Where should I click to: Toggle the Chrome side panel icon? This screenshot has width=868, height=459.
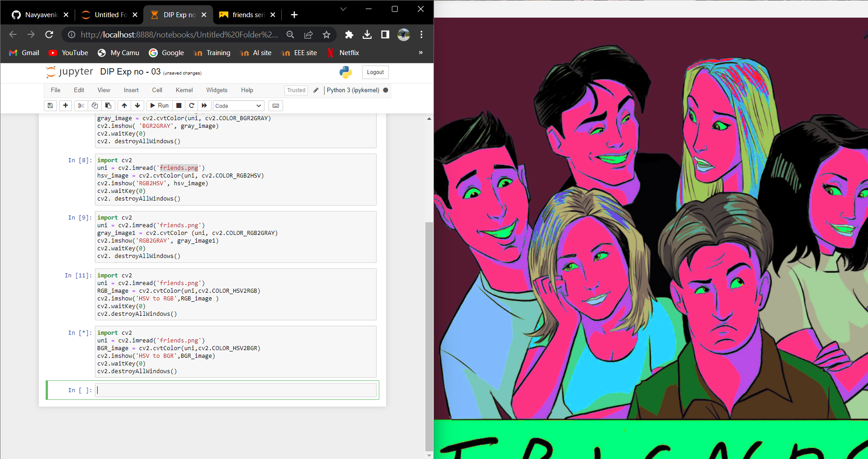[x=385, y=34]
